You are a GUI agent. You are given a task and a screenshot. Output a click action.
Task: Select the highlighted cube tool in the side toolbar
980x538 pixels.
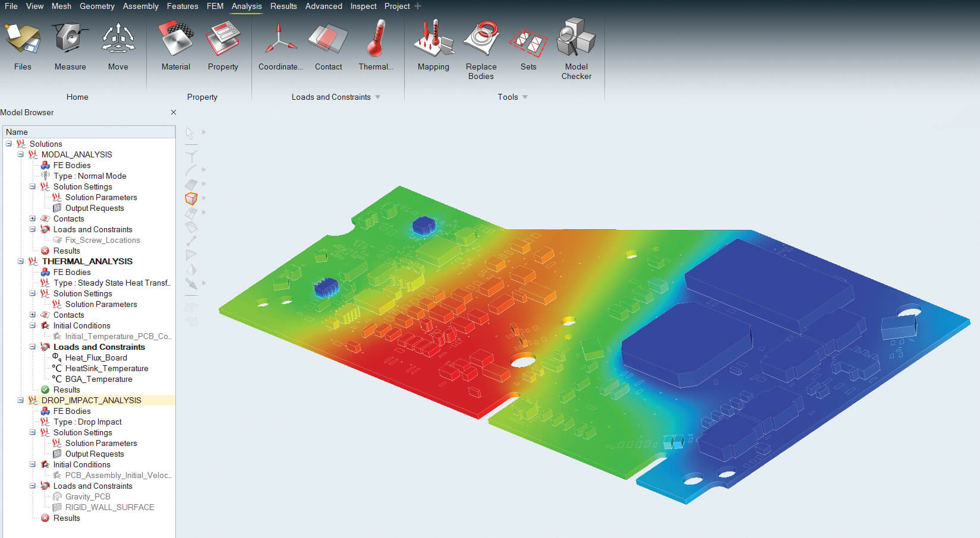pos(191,198)
